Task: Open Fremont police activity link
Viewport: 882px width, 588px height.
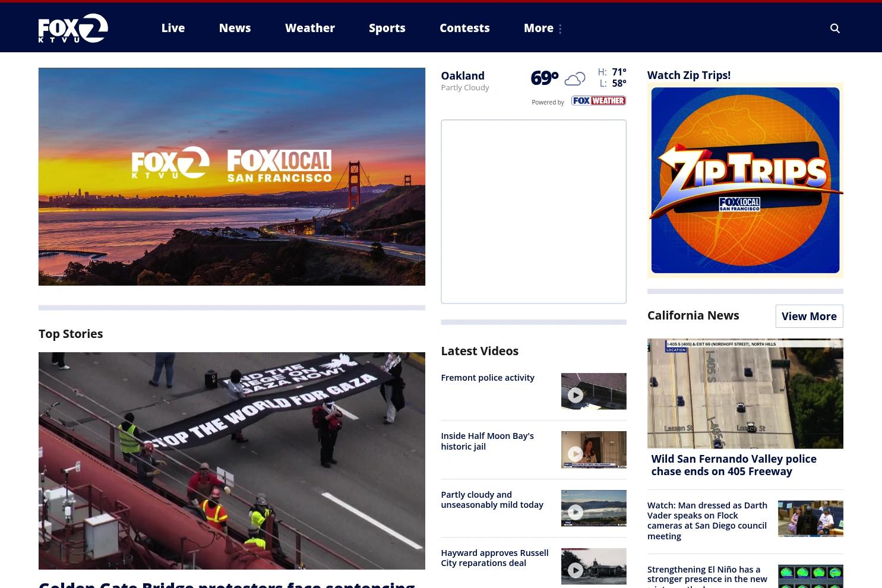Action: (x=488, y=378)
